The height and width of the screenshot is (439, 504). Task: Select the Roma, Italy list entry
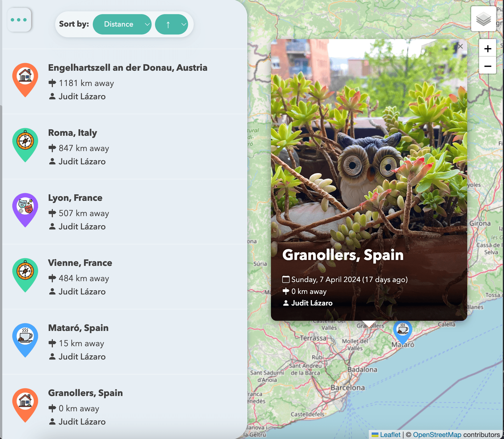click(x=72, y=133)
